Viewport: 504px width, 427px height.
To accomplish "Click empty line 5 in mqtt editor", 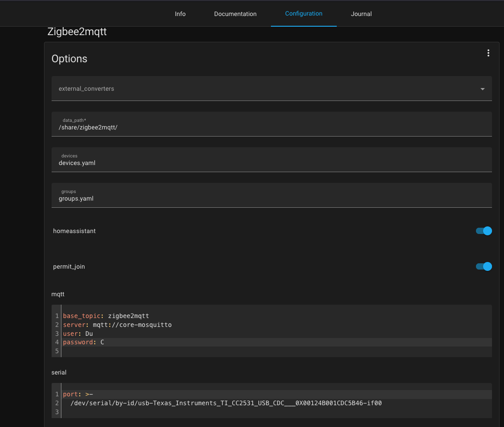I will point(276,351).
